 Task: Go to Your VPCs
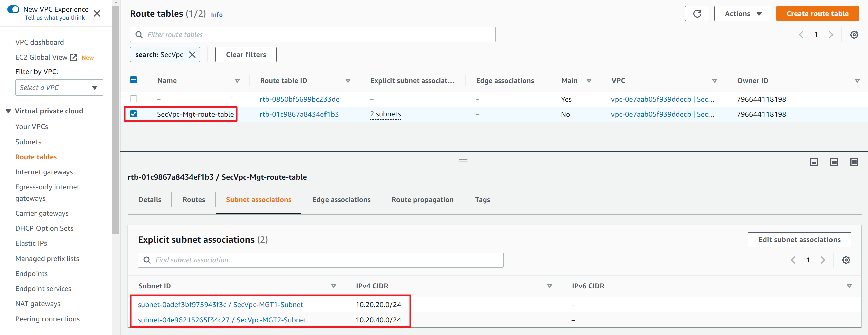pos(32,127)
